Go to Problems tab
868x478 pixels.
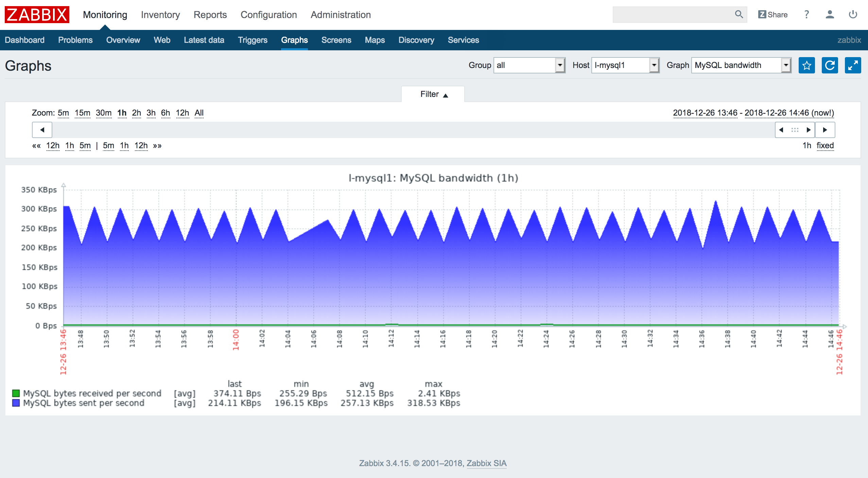pyautogui.click(x=75, y=40)
